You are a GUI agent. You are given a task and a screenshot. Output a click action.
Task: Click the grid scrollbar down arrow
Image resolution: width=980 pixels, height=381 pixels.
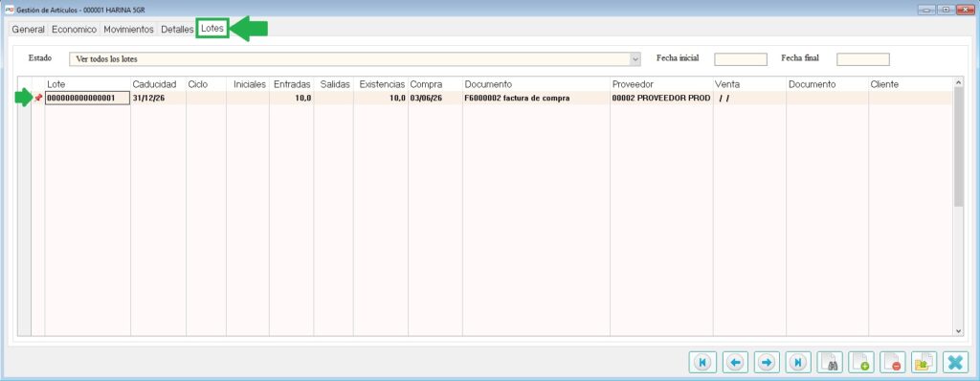click(959, 331)
